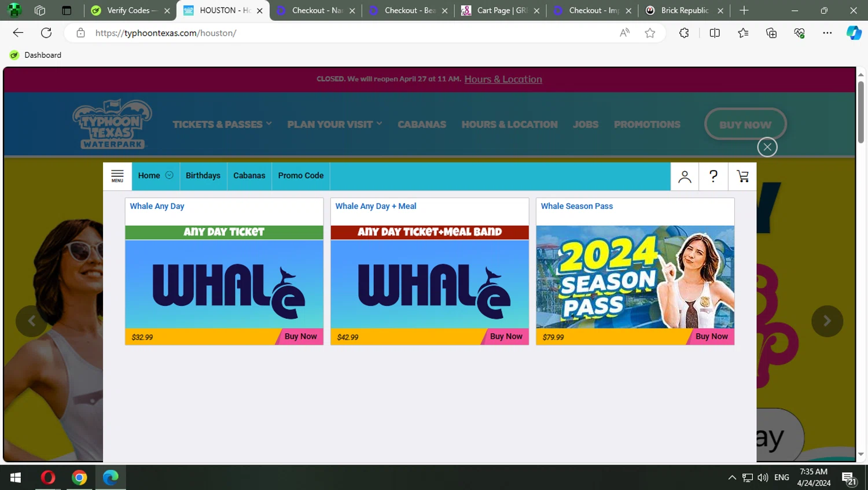This screenshot has height=490, width=868.
Task: Open CABANAS in the site navigation
Action: 422,124
